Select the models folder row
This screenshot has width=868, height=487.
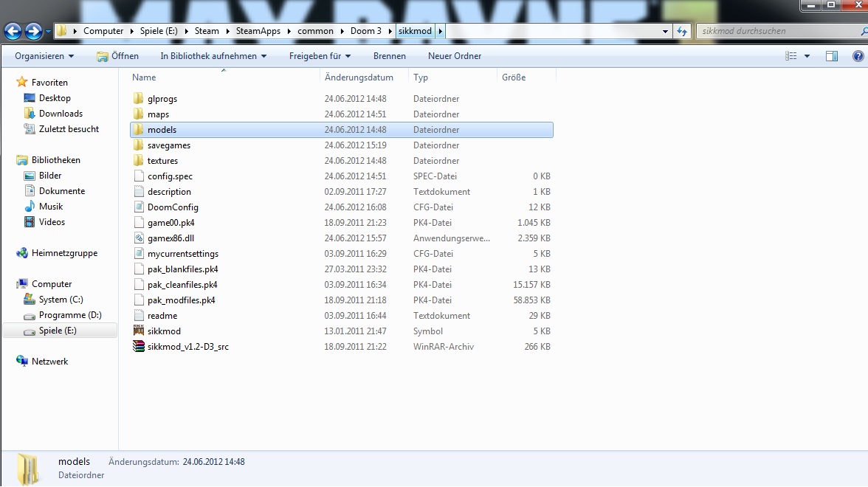342,130
